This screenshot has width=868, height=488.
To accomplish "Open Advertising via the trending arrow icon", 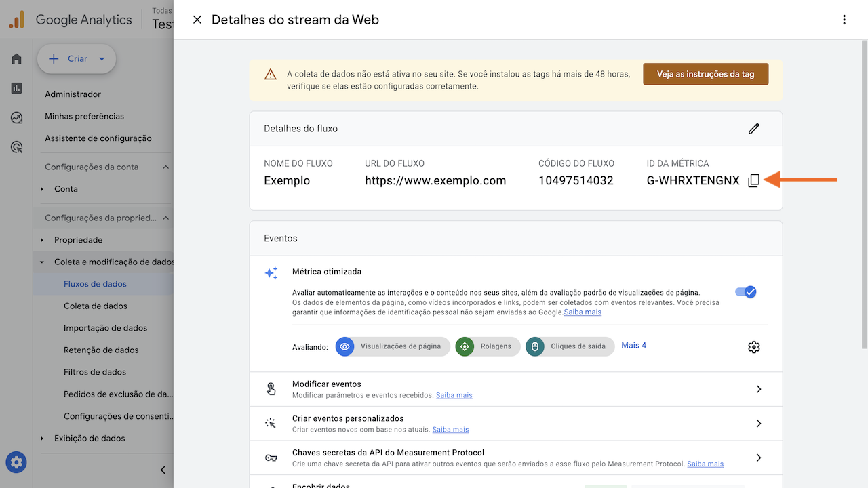I will tap(16, 117).
